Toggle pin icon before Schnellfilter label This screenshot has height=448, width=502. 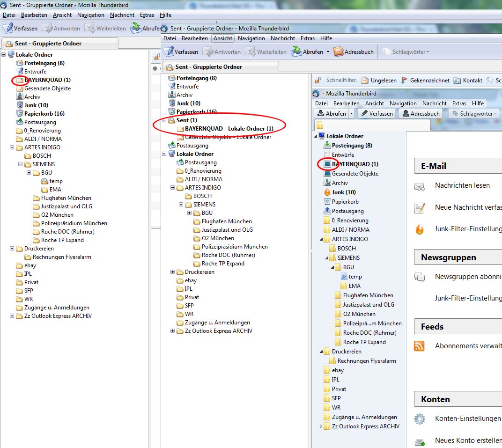[318, 81]
